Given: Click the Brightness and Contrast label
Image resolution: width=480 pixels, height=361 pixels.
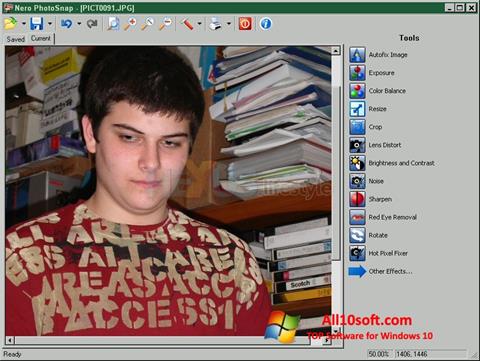Looking at the screenshot, I should (x=401, y=163).
